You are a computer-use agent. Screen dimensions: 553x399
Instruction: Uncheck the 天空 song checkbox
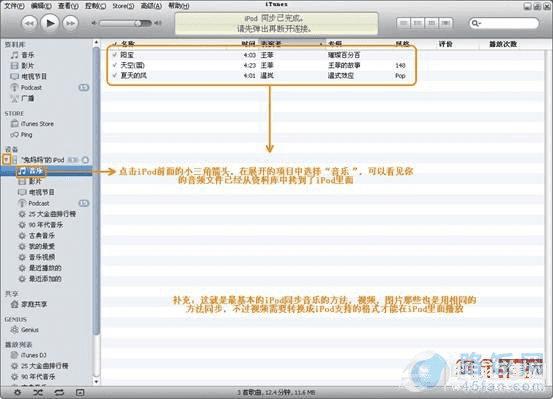pyautogui.click(x=114, y=65)
